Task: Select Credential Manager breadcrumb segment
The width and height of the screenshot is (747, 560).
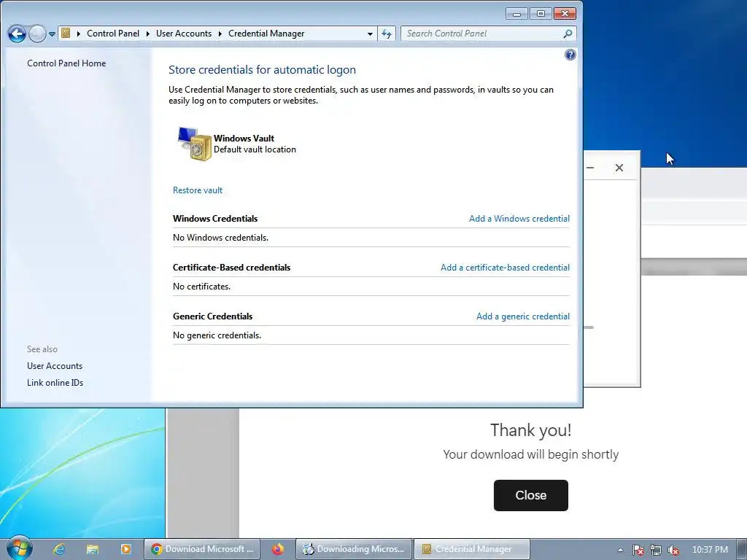Action: click(266, 34)
